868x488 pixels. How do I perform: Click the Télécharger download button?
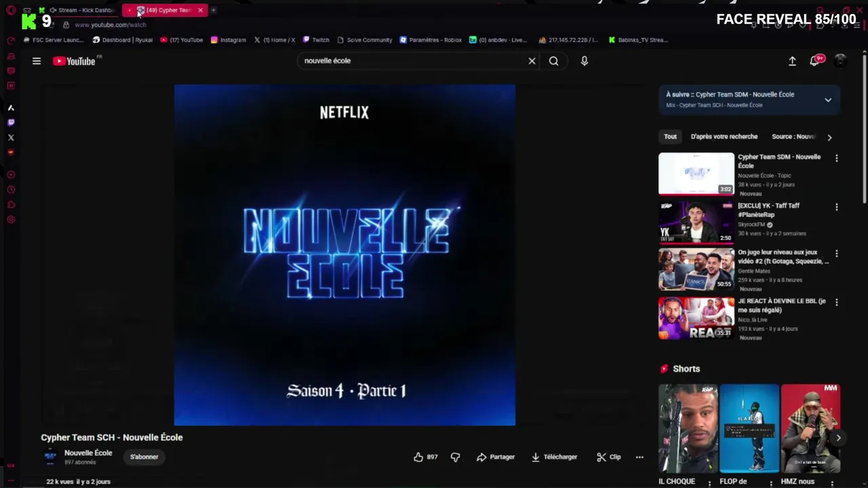pyautogui.click(x=554, y=457)
